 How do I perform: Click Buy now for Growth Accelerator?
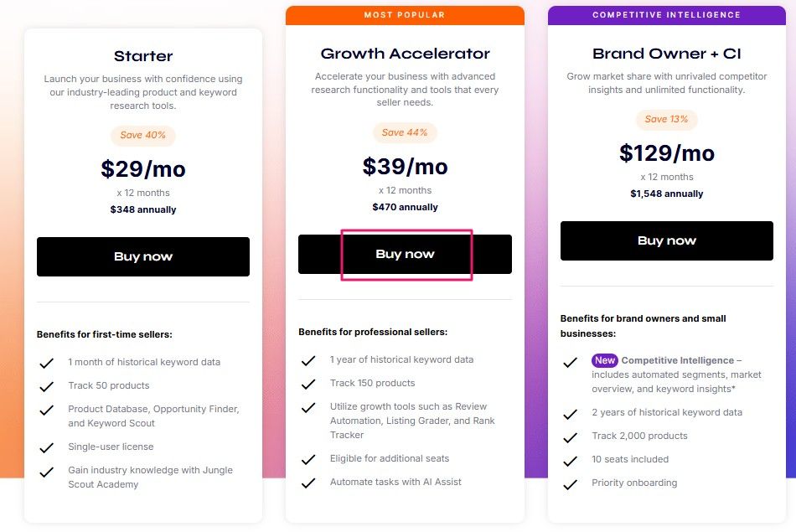click(x=405, y=254)
